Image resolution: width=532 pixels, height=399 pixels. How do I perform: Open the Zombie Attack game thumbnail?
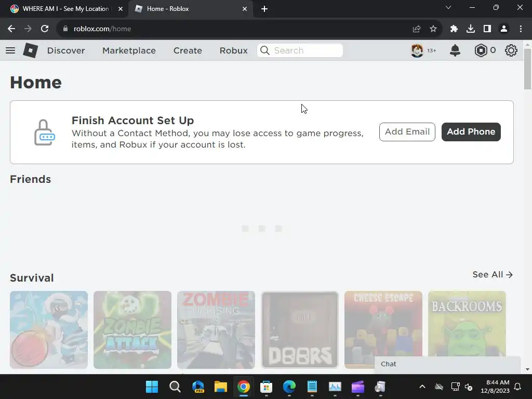tap(132, 330)
